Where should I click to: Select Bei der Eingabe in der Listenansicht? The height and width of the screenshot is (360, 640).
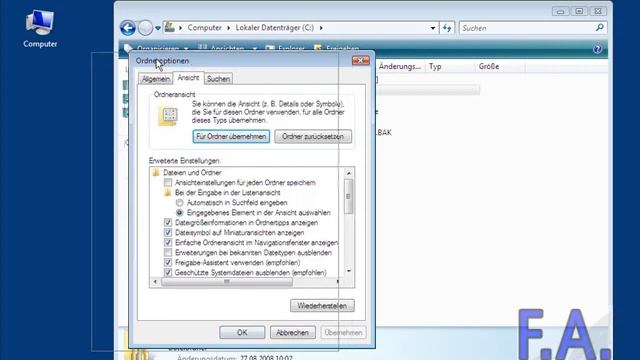pos(227,193)
